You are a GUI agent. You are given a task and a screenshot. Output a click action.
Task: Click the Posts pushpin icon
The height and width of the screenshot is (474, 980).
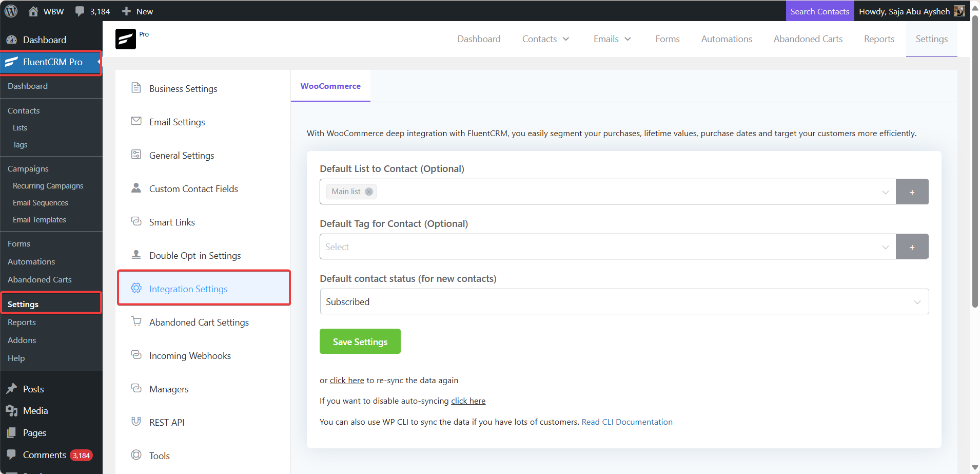pos(11,389)
